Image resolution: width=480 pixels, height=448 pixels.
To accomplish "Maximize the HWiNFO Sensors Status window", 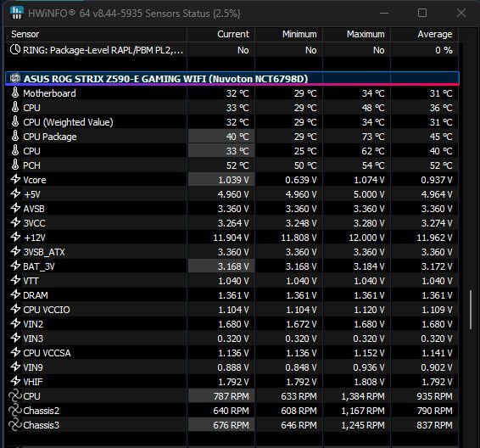I will (422, 13).
